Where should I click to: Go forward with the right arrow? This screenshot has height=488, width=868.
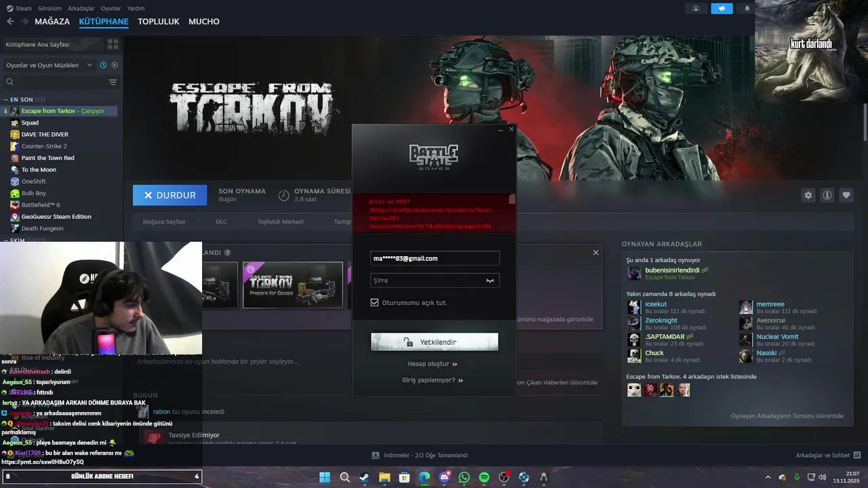point(24,22)
